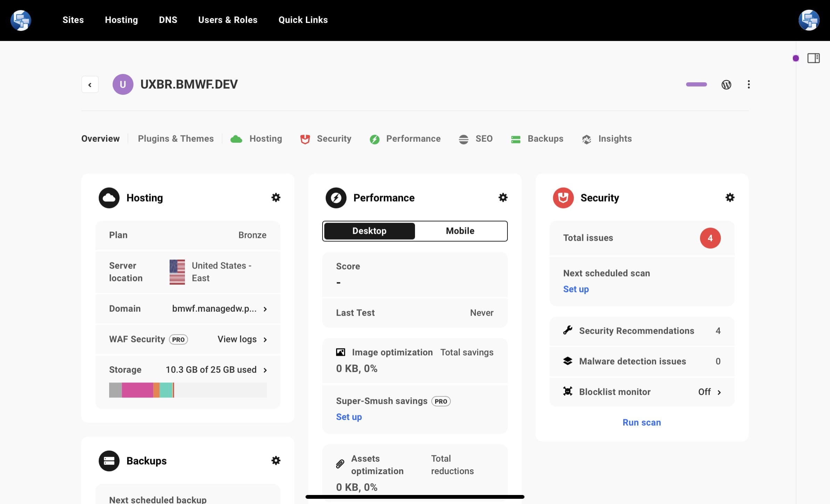
Task: Click the red shield Security card icon
Action: pos(563,198)
